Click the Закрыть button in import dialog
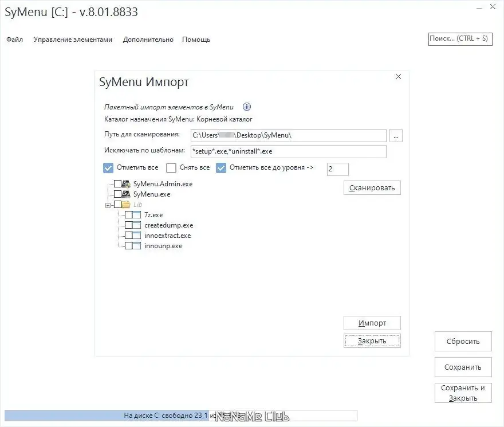Viewport: 504px width, 427px height. 372,341
